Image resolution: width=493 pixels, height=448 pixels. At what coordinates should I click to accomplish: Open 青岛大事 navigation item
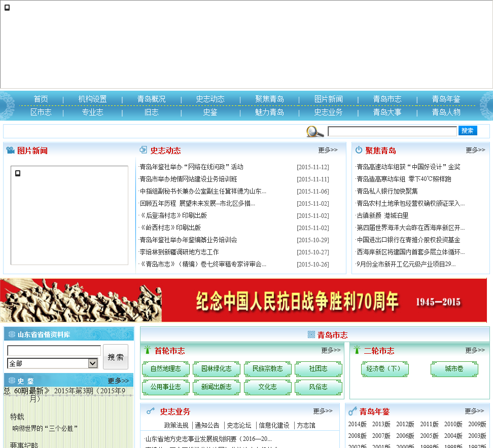(x=387, y=112)
